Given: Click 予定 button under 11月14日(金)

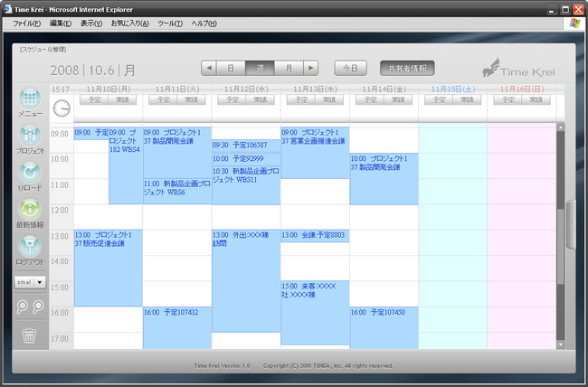Looking at the screenshot, I should click(x=370, y=99).
